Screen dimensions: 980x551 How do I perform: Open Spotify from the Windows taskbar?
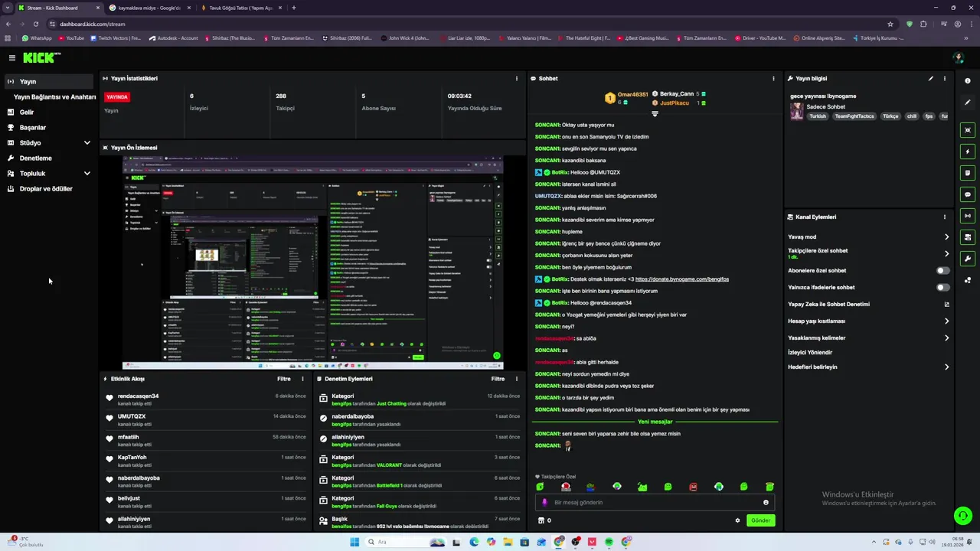609,542
